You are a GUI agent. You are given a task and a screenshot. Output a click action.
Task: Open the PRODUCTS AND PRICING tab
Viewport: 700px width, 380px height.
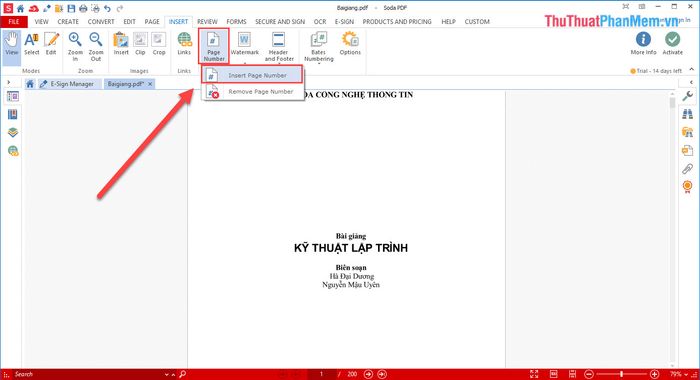pos(397,21)
